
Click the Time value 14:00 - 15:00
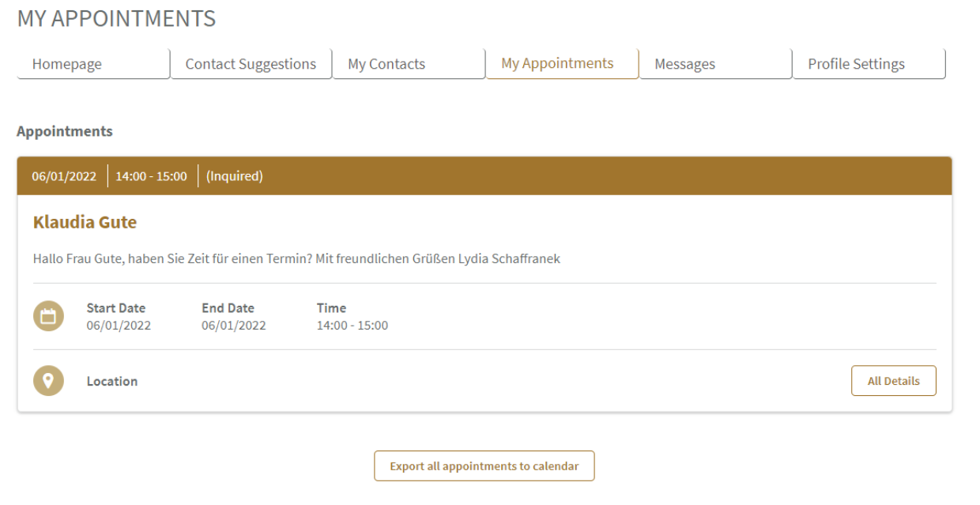pos(352,326)
